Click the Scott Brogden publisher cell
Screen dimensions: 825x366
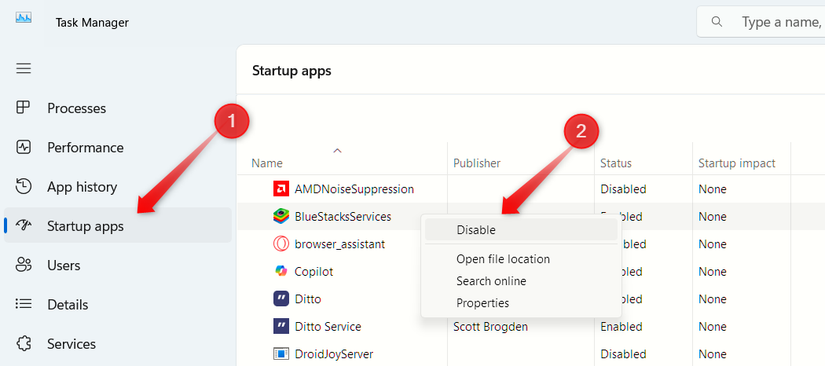[x=490, y=327]
